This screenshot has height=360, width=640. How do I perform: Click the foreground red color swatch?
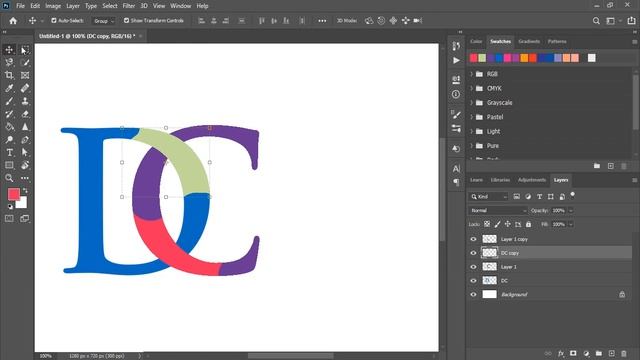pyautogui.click(x=13, y=194)
